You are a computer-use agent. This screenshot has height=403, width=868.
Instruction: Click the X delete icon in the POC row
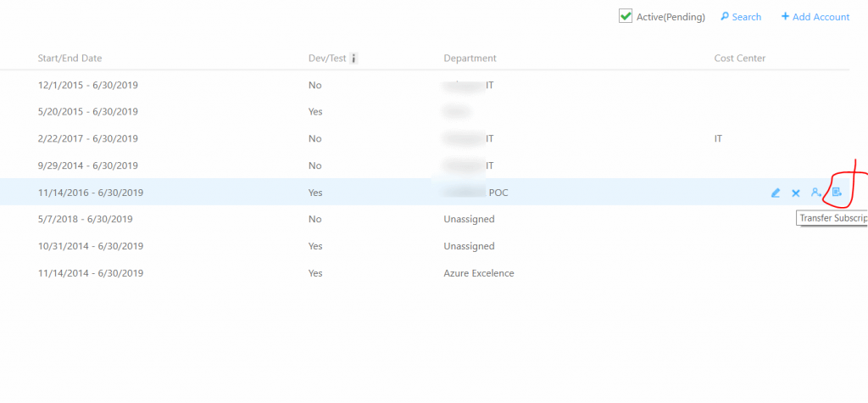click(796, 193)
